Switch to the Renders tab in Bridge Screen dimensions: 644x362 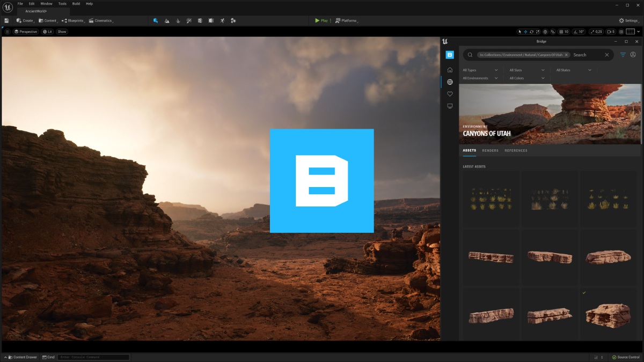[x=490, y=151]
